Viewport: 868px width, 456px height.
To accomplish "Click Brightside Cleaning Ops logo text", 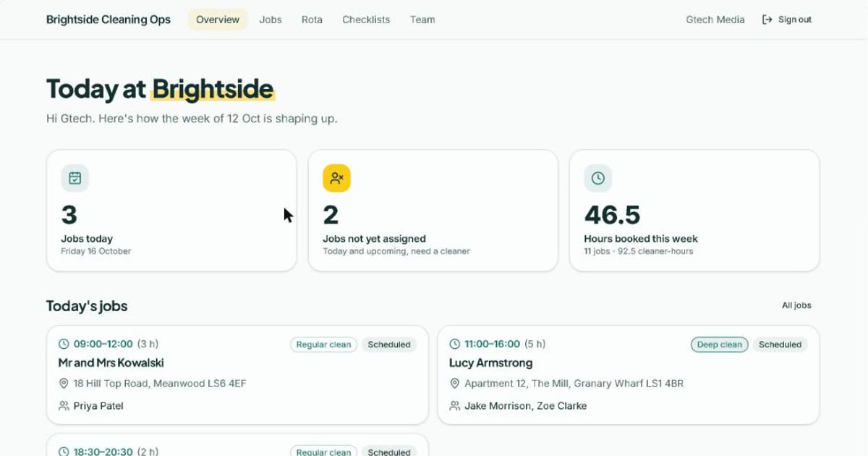I will pos(109,20).
